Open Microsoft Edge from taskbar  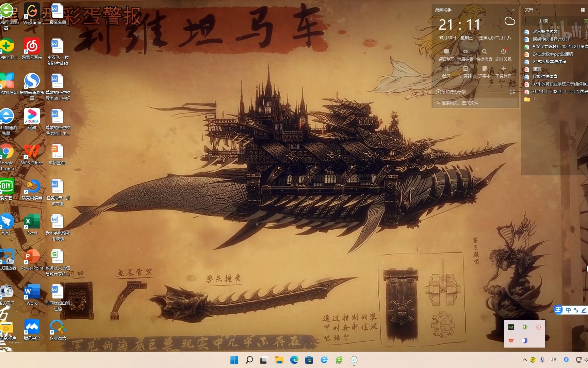(294, 360)
